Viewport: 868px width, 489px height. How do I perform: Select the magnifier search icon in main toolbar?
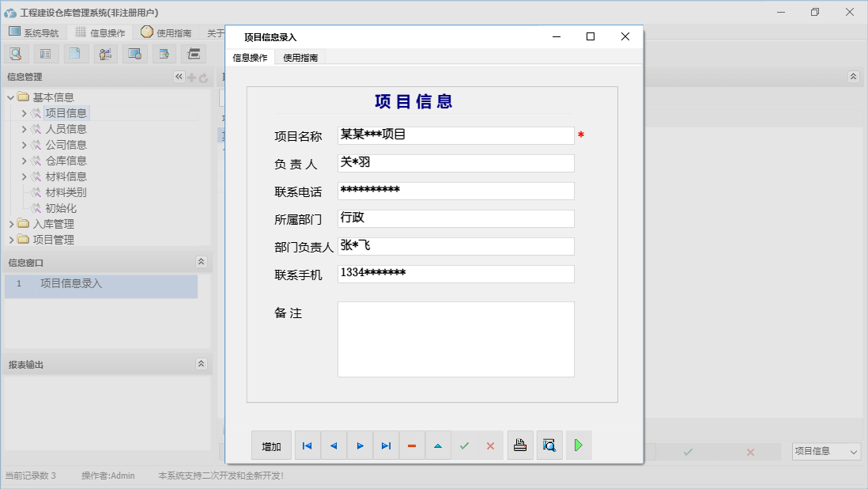[16, 53]
